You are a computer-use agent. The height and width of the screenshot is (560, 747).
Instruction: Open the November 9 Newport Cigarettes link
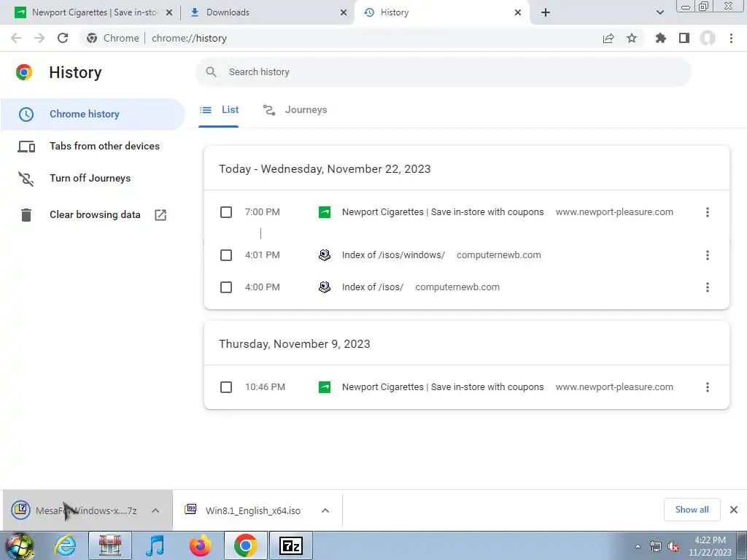[443, 387]
